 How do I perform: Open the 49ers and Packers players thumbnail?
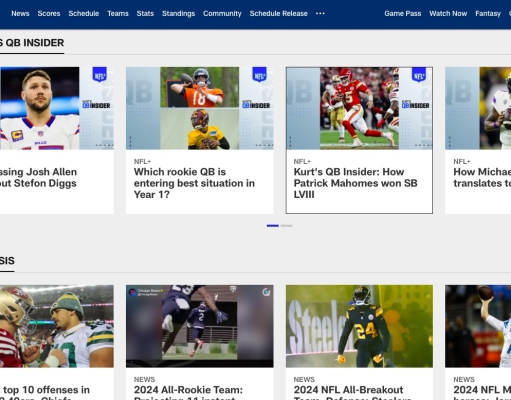[57, 326]
